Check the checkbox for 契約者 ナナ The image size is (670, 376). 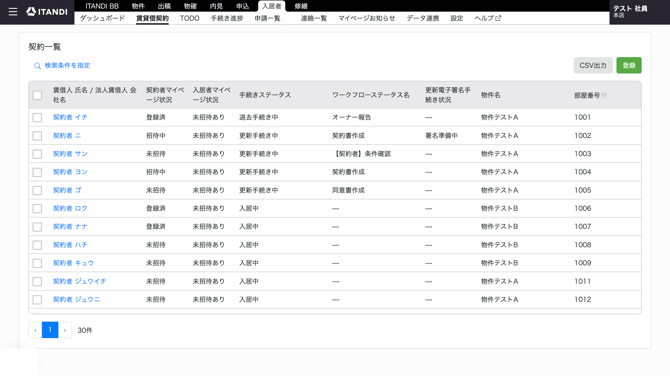(37, 227)
